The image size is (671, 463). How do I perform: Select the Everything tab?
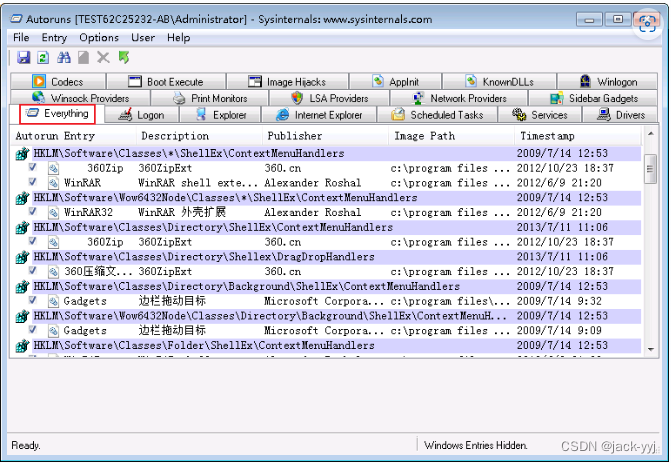57,114
